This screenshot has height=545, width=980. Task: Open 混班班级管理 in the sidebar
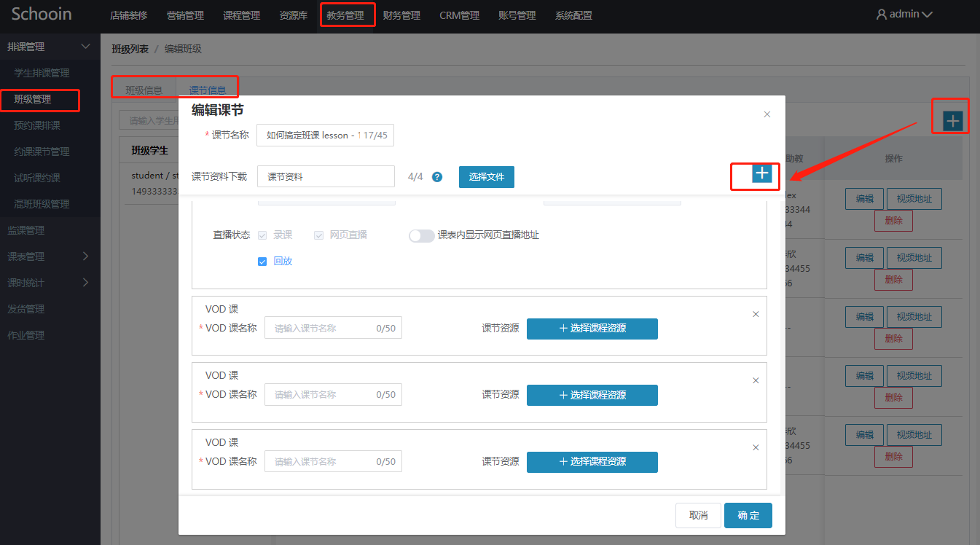[x=42, y=204]
